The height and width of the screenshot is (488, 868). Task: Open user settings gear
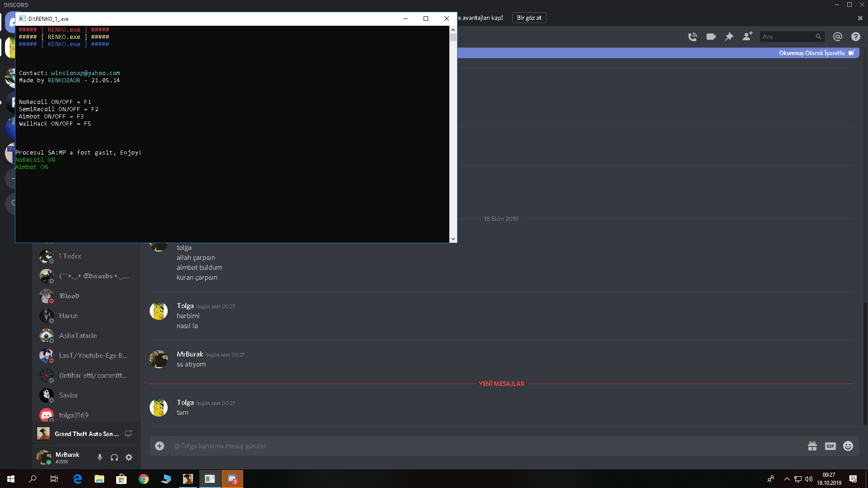tap(129, 457)
